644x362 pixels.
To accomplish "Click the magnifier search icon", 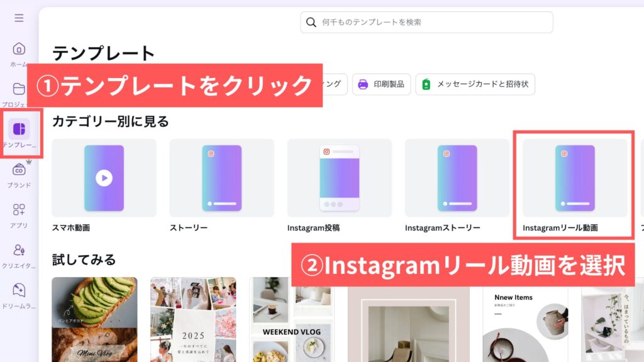I will tap(311, 22).
